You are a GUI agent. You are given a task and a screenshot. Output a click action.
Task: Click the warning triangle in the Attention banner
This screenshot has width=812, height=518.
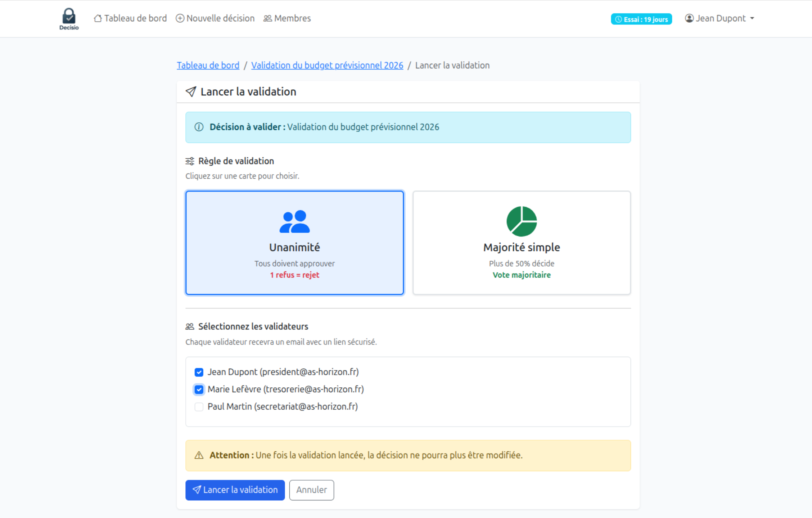click(x=198, y=455)
